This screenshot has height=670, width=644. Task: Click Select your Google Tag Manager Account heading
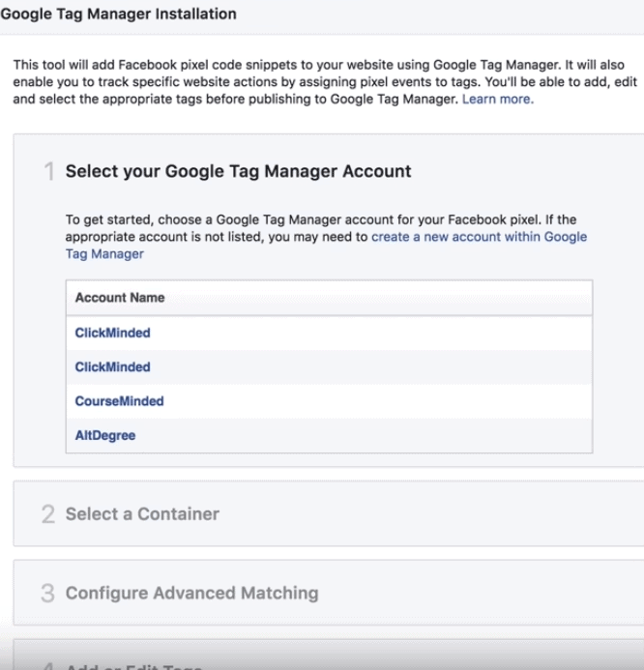point(238,171)
